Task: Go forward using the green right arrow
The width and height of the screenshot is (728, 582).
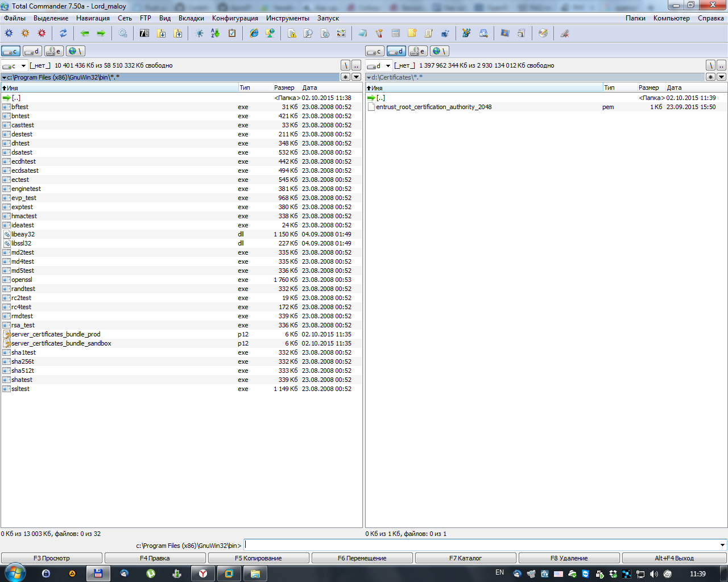Action: pos(101,34)
